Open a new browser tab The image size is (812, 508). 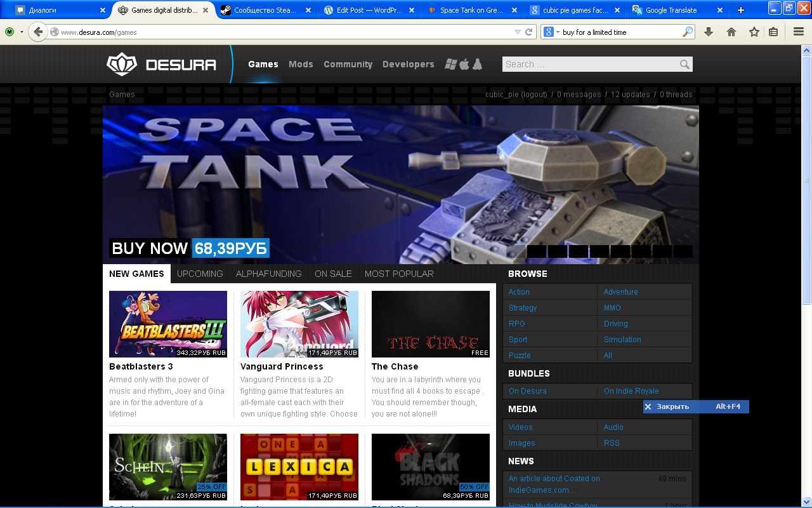click(x=740, y=10)
